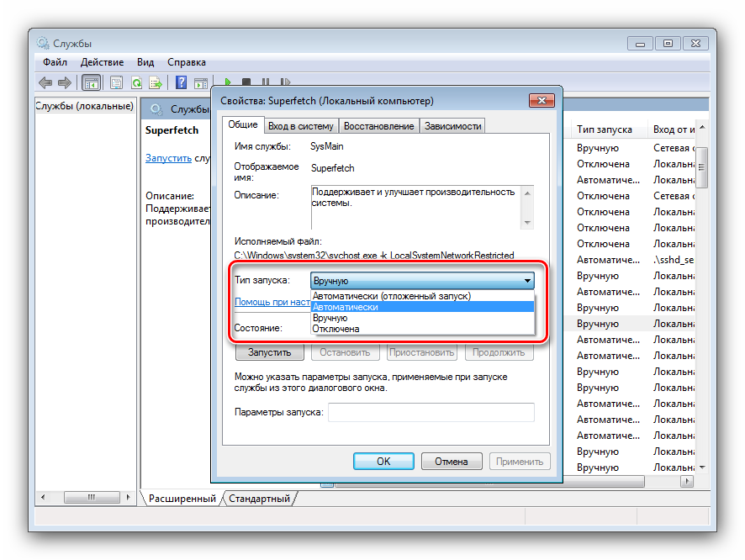Viewport: 745px width, 560px height.
Task: Open the 'Стандартный' view tab at bottom
Action: click(x=260, y=499)
